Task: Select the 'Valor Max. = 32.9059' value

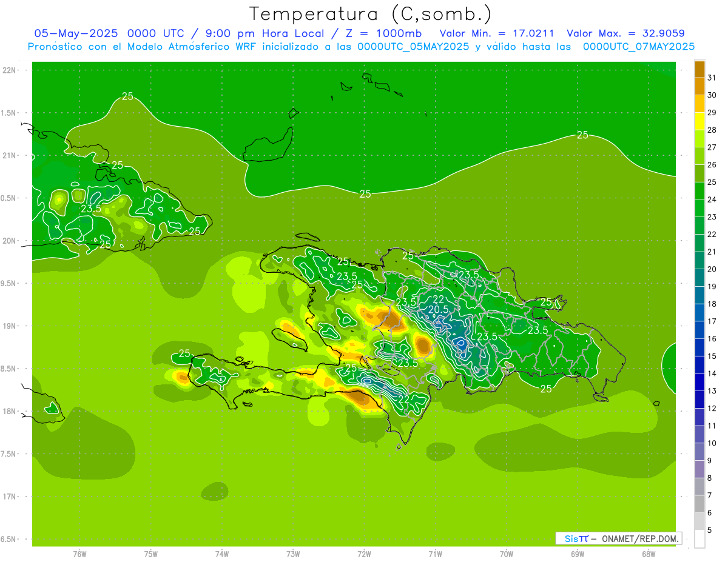Action: 626,33
